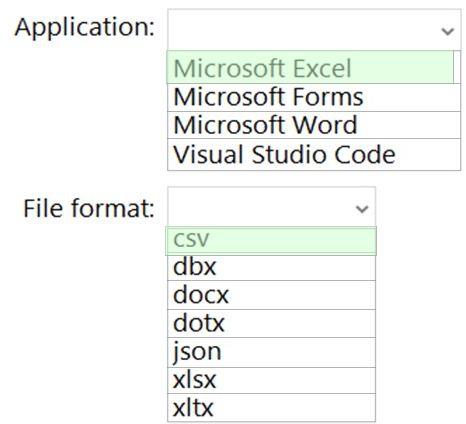The image size is (466, 424).
Task: Pick Microsoft Word application
Action: coord(314,125)
